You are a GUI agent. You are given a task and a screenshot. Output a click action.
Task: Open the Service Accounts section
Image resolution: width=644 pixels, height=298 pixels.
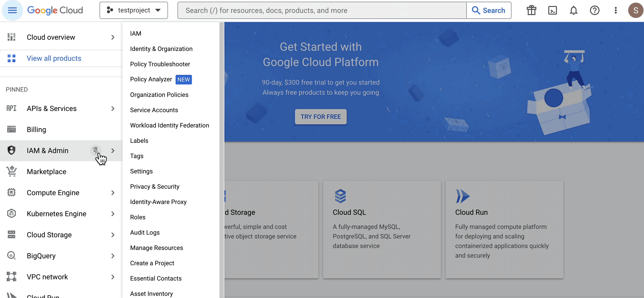(x=154, y=110)
